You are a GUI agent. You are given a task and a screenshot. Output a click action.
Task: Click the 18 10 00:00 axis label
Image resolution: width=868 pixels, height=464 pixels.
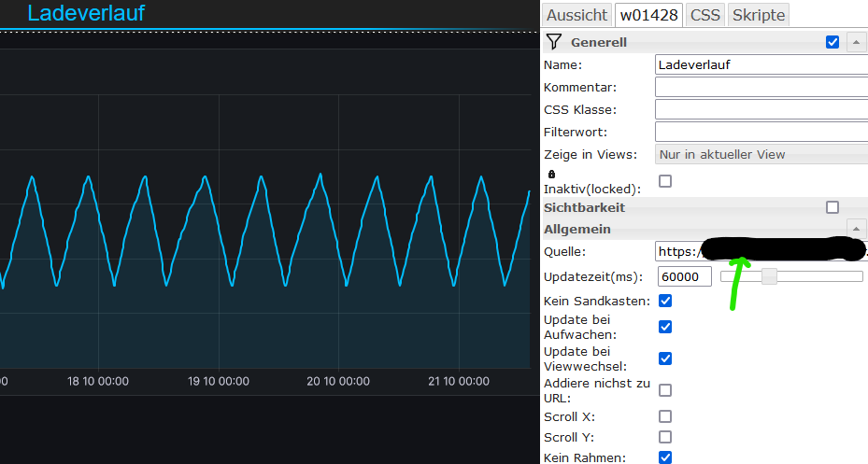(98, 381)
